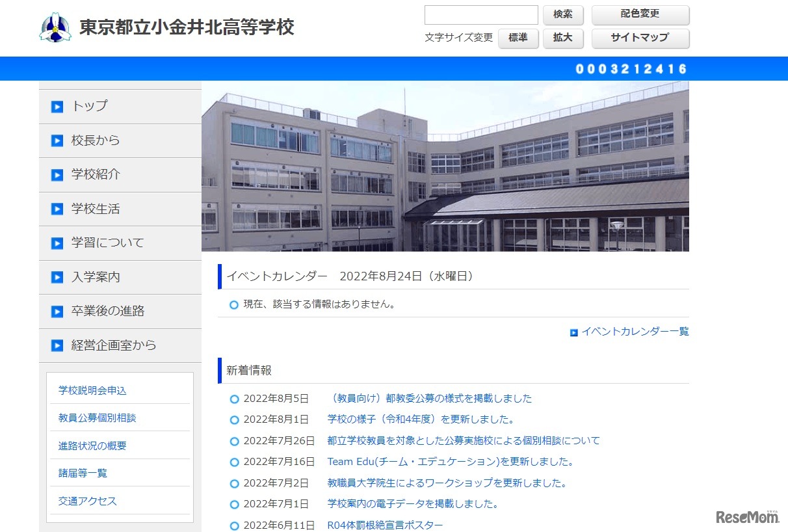The height and width of the screenshot is (532, 788).
Task: Open the 交通アクセス link
Action: coord(87,501)
